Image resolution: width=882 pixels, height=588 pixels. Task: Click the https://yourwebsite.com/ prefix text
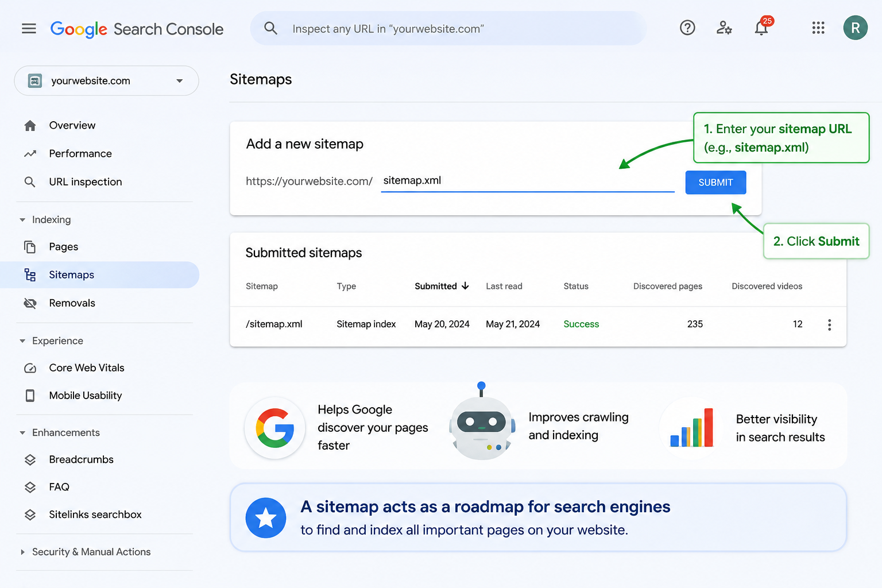tap(310, 181)
